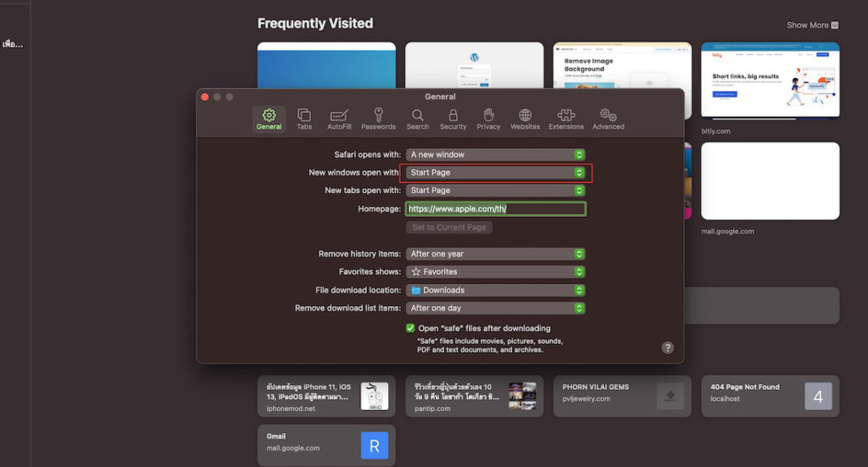
Task: Switch to the Passwords preferences pane
Action: 378,119
